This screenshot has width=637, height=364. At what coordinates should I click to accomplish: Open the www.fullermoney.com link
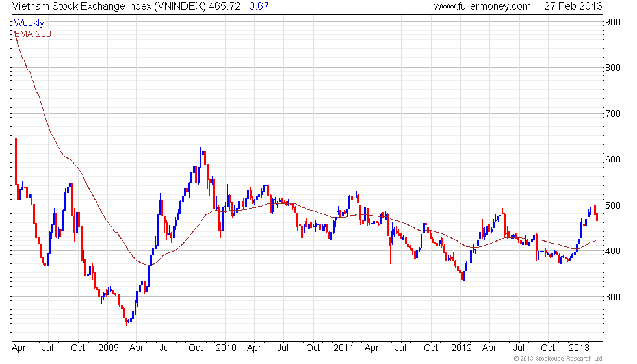coord(482,6)
